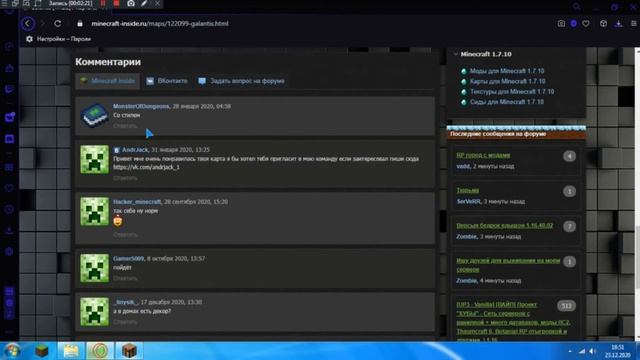Click the address bar URL minecraft-inside.ru

point(160,24)
